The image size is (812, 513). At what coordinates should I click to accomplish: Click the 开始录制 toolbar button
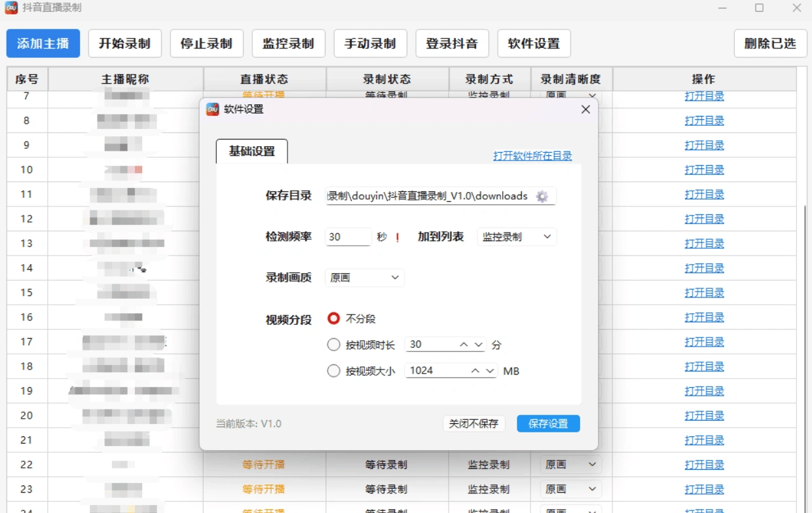(124, 44)
